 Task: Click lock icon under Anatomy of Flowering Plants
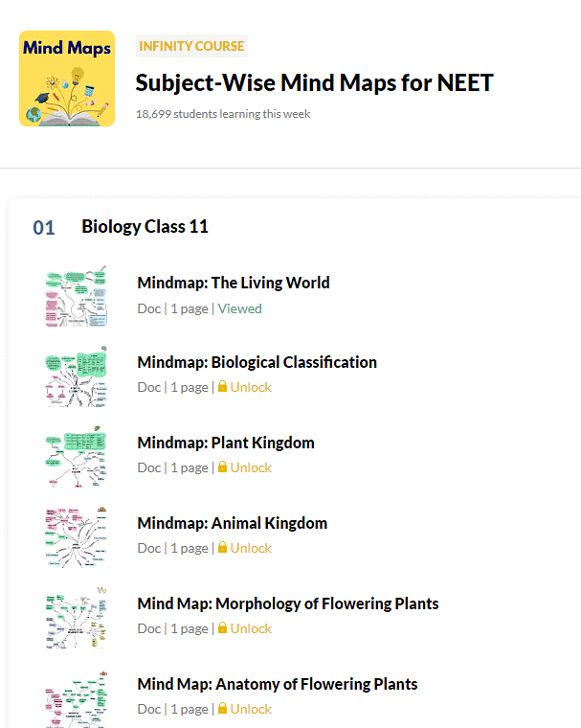point(222,709)
